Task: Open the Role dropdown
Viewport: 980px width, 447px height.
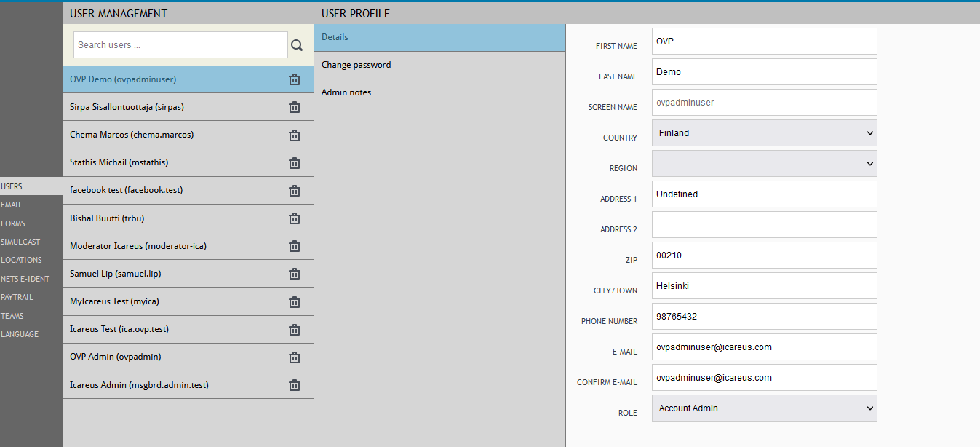Action: 764,408
